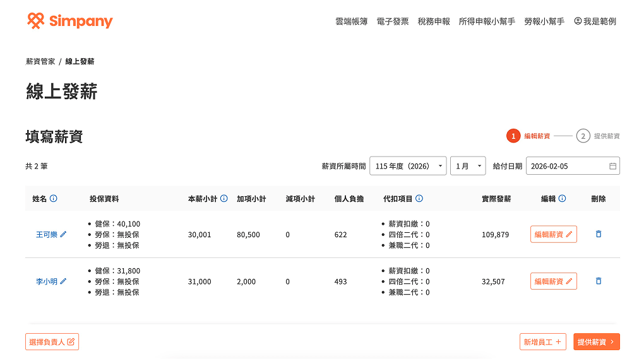This screenshot has width=644, height=359.
Task: Click 薪資管家 breadcrumb link
Action: [40, 62]
